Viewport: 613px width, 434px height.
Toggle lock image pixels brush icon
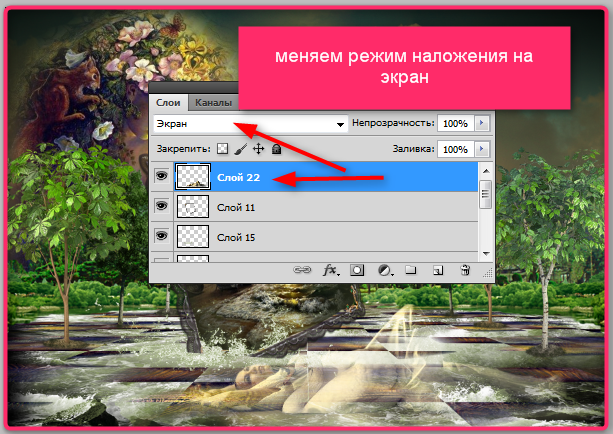(x=240, y=149)
